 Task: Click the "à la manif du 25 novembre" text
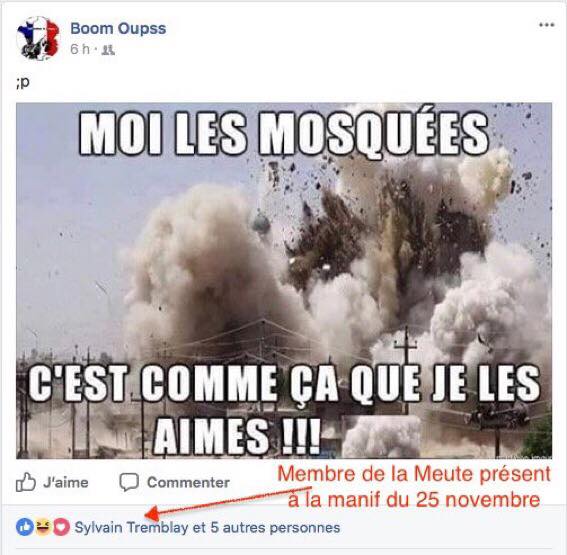[414, 500]
